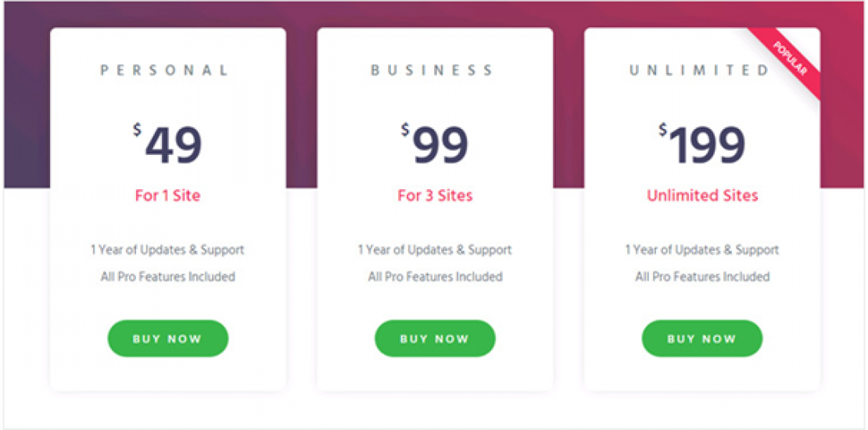Select the Personal plan heading
This screenshot has width=868, height=430.
(x=167, y=70)
